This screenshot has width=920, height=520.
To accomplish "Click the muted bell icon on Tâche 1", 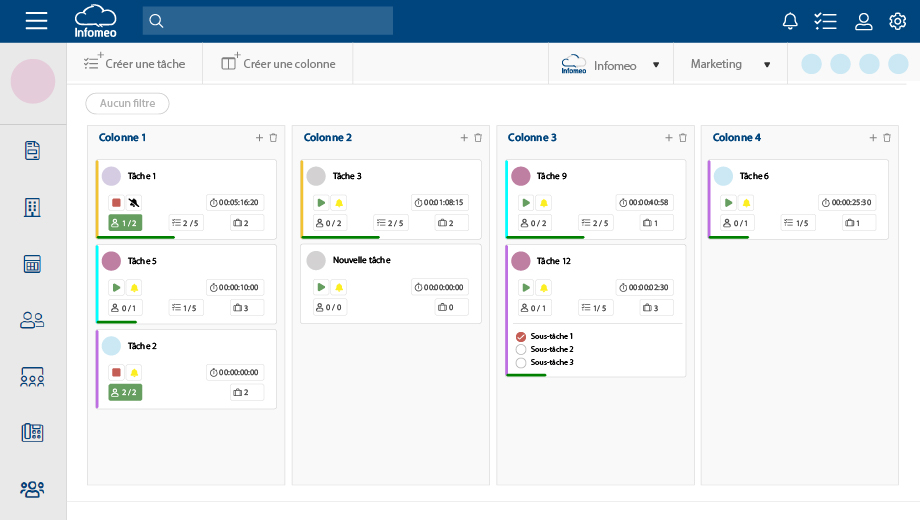I will (x=134, y=203).
